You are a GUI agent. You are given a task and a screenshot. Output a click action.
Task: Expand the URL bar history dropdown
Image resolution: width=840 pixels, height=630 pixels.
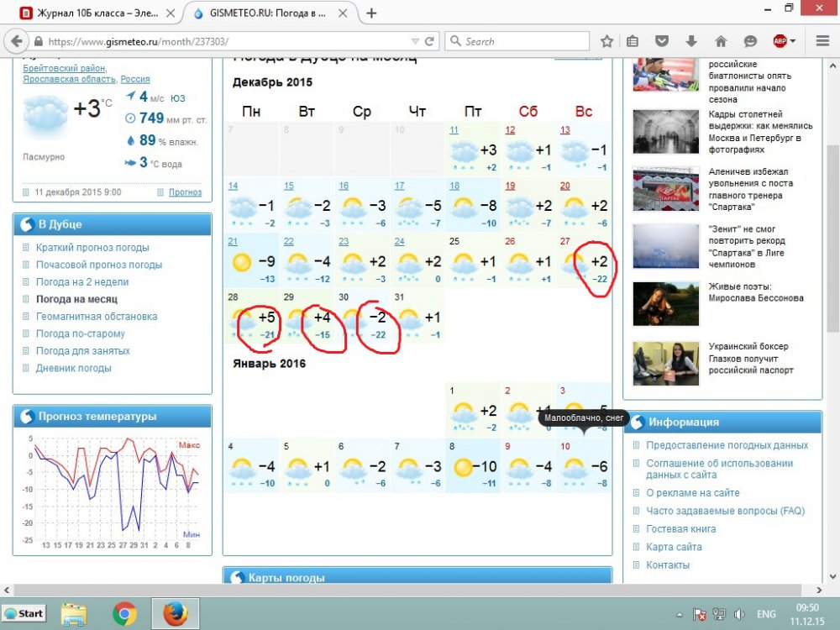[415, 41]
